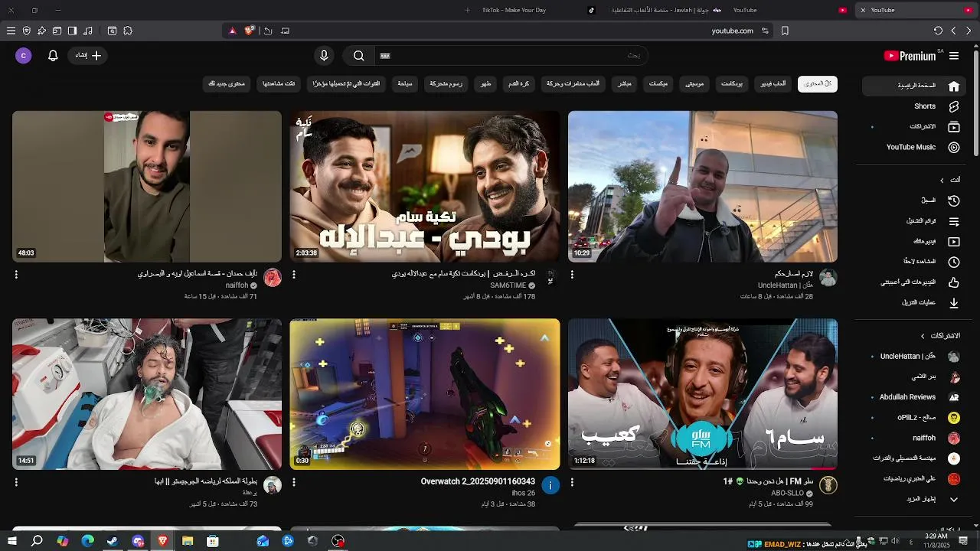Click the Brave Rewards triangle icon
This screenshot has height=551, width=980.
coord(233,31)
